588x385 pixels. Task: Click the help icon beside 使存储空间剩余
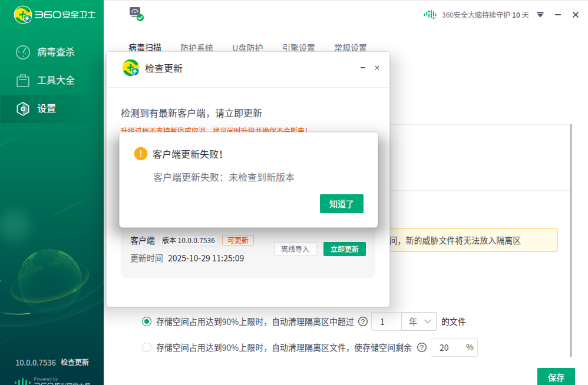point(422,347)
